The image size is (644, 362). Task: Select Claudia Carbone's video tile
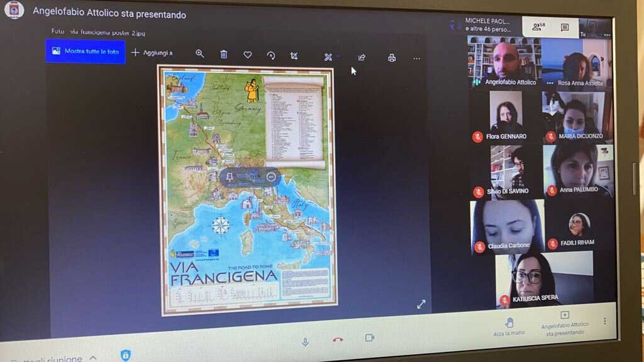[508, 226]
